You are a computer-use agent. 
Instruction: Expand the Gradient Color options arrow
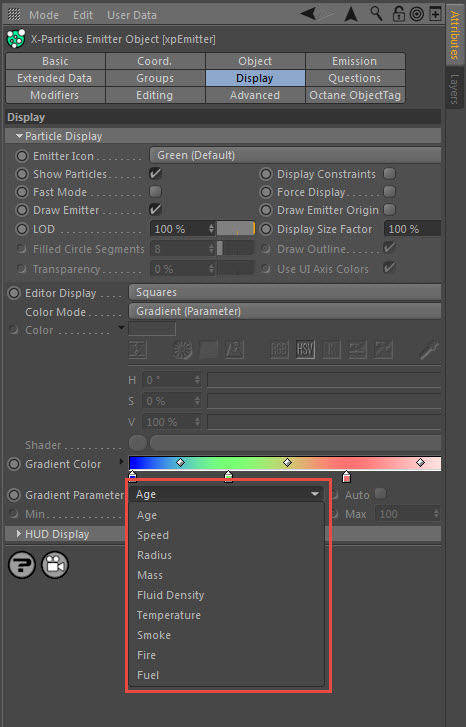[x=121, y=461]
